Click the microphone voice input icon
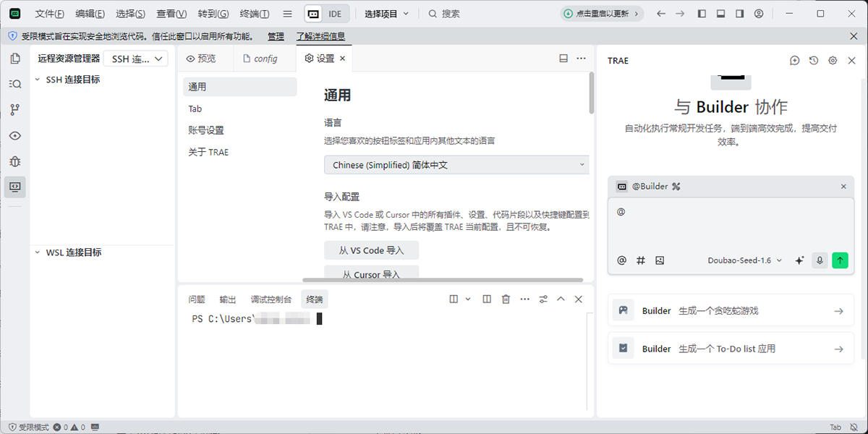This screenshot has height=434, width=868. click(x=820, y=260)
